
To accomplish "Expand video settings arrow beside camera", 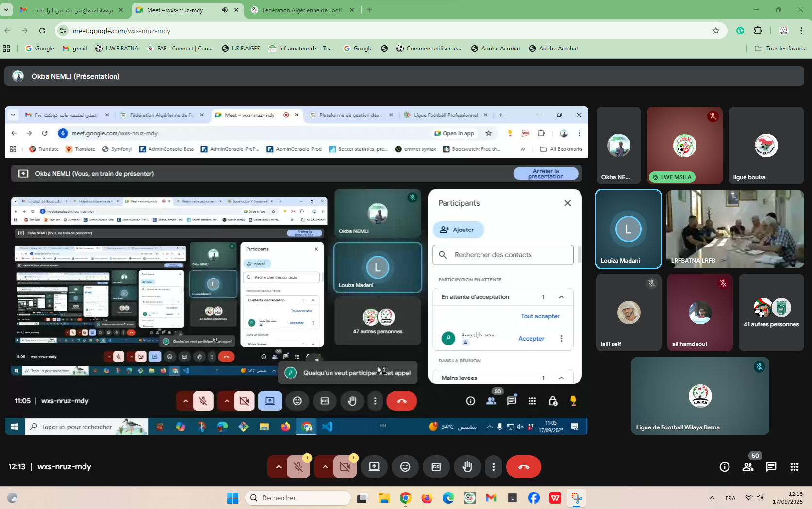I will pos(325,467).
